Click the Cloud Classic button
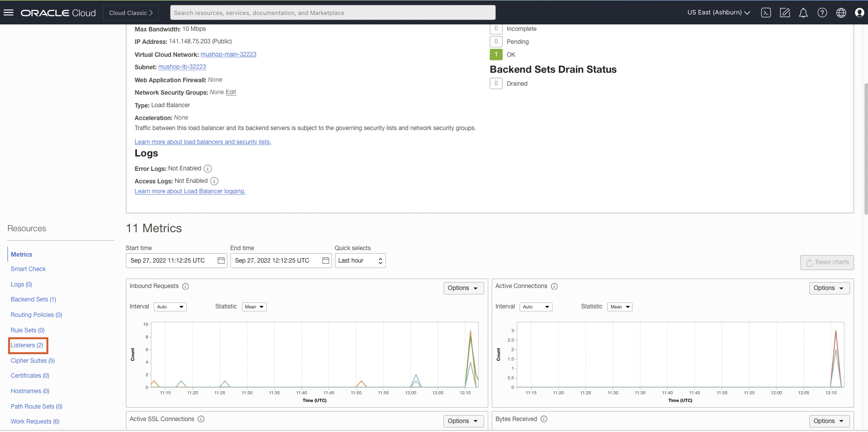The width and height of the screenshot is (868, 432). pyautogui.click(x=131, y=12)
